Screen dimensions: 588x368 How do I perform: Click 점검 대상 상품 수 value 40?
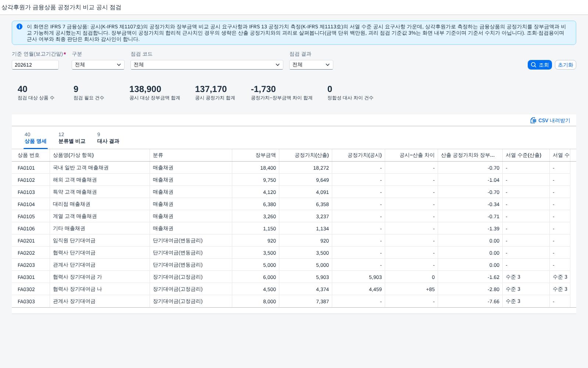pyautogui.click(x=22, y=89)
